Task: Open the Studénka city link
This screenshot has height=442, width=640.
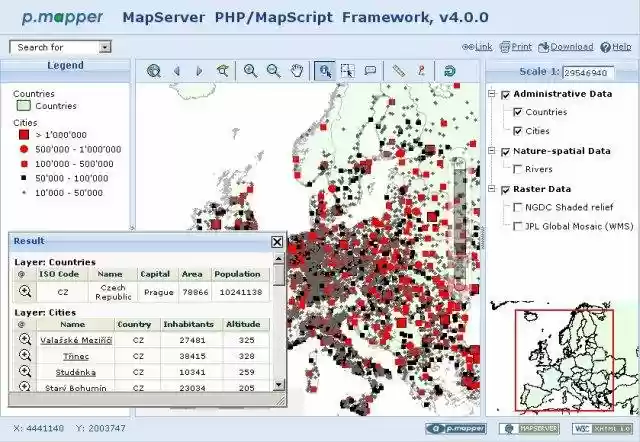Action: pyautogui.click(x=76, y=372)
